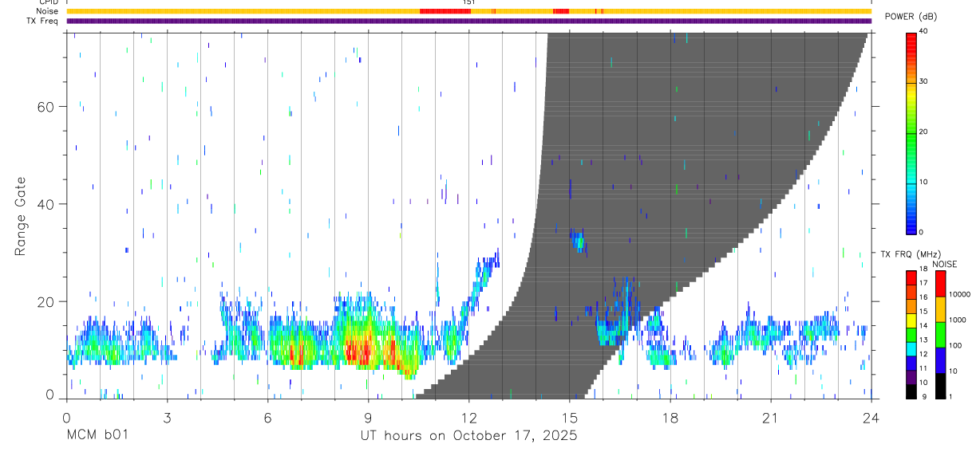This screenshot has width=980, height=452.
Task: Click the 21 tick on the UT hours axis
Action: [771, 418]
